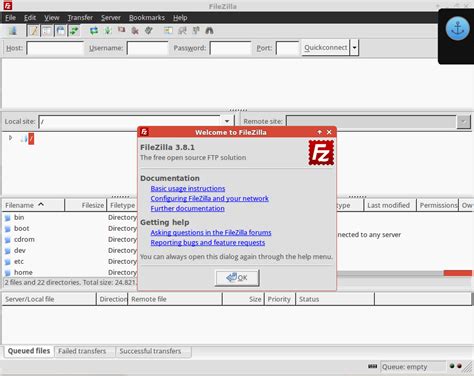Open Basic usage instructions link
This screenshot has height=376, width=474.
pos(188,188)
